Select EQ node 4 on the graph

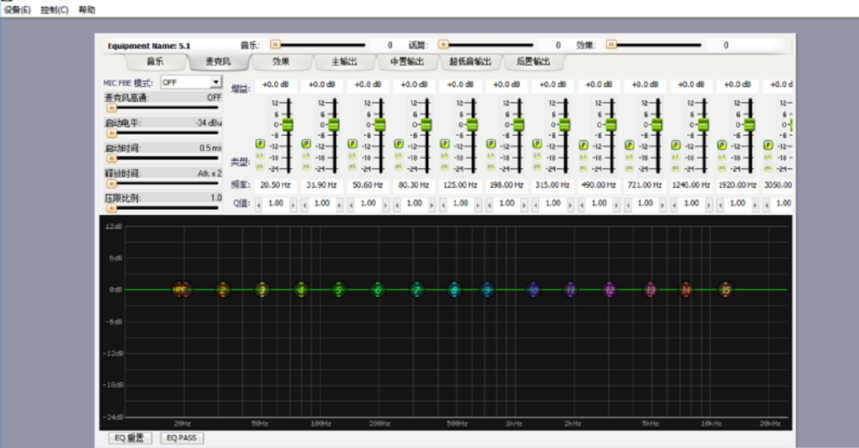(301, 290)
